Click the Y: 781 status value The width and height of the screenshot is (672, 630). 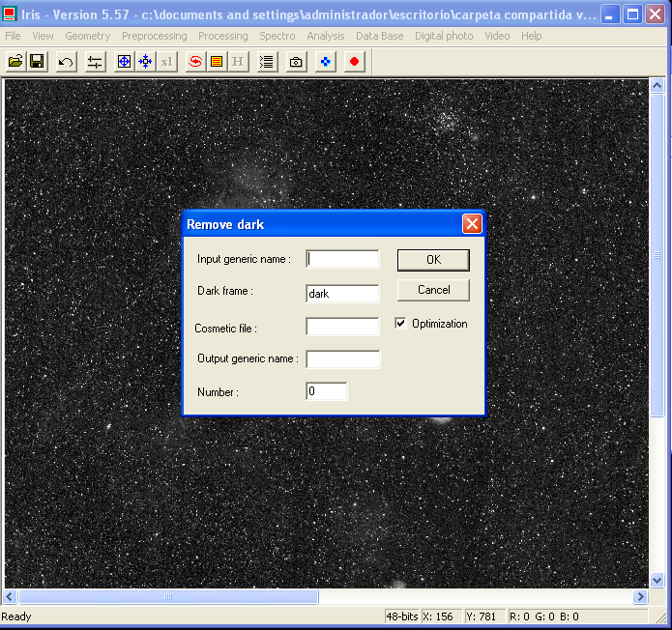(484, 616)
